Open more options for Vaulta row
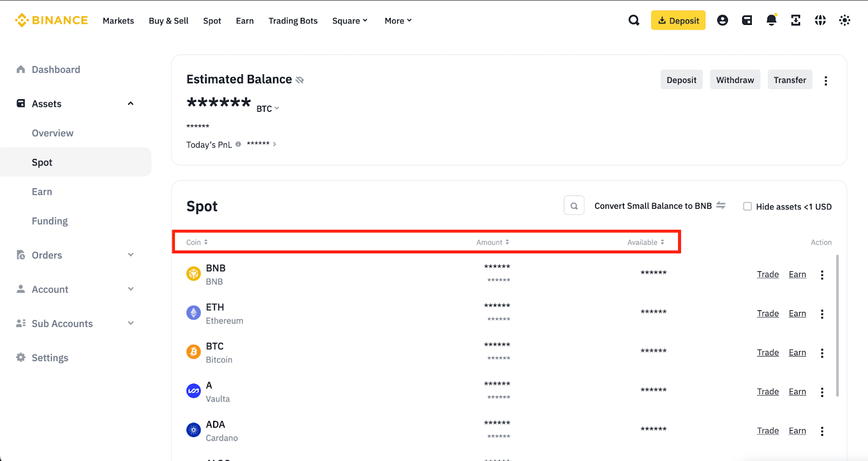The height and width of the screenshot is (461, 868). [822, 392]
